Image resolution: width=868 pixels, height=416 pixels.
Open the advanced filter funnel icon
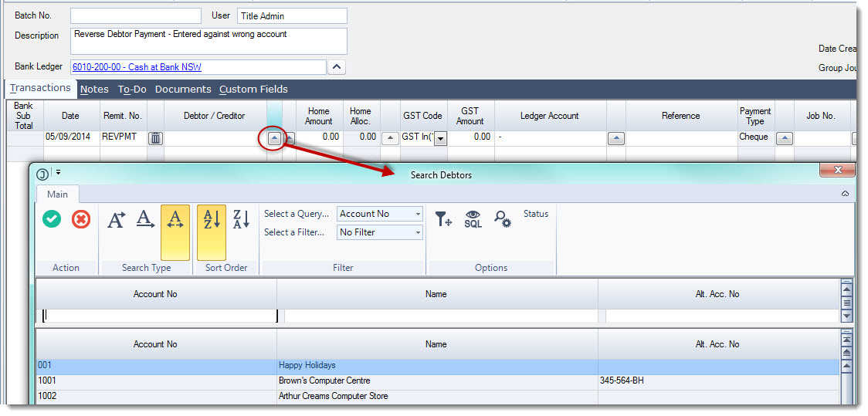click(x=442, y=219)
